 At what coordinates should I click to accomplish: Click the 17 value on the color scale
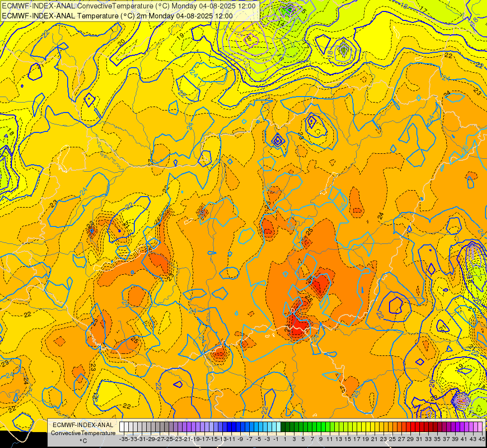point(357,440)
